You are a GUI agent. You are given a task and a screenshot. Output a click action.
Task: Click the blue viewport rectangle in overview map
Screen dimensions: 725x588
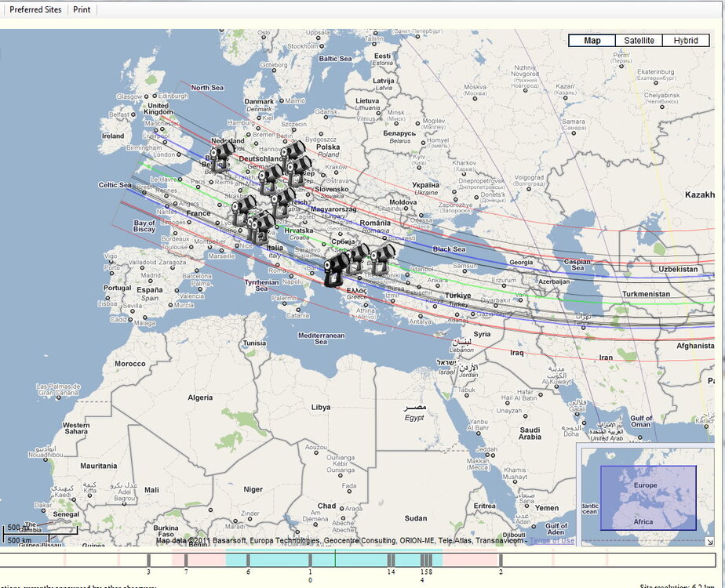click(647, 497)
